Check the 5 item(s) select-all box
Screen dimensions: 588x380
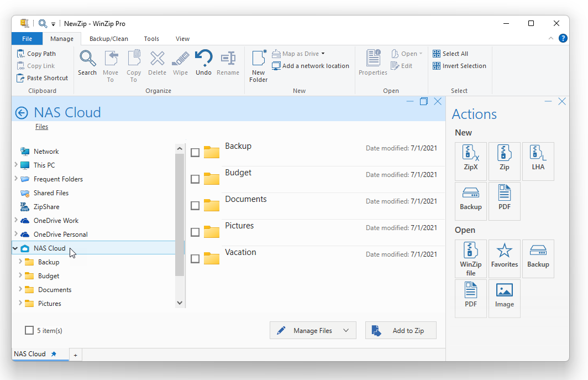[x=28, y=330]
